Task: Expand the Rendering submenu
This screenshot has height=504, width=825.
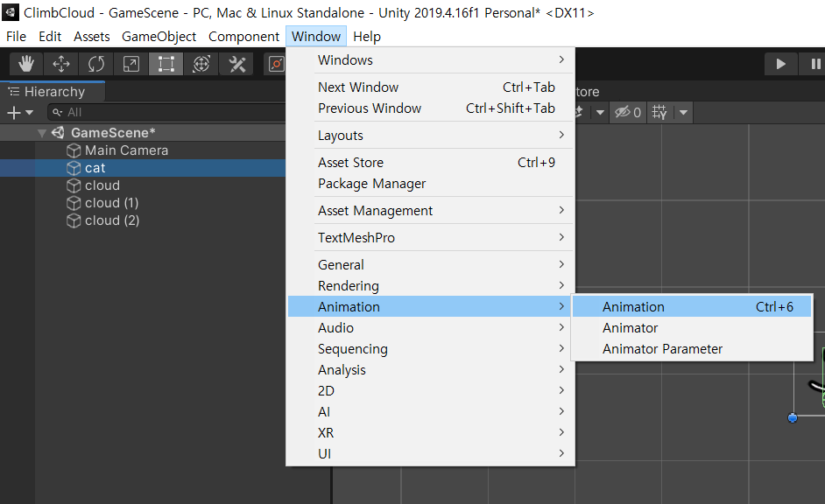Action: (432, 285)
